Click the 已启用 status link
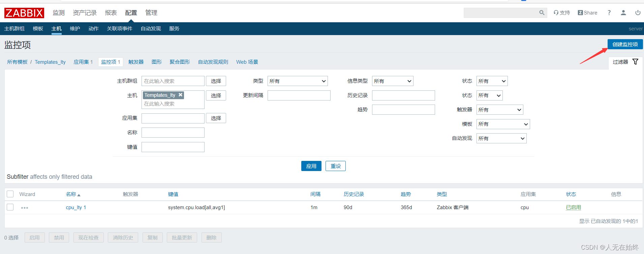644x254 pixels. point(574,207)
